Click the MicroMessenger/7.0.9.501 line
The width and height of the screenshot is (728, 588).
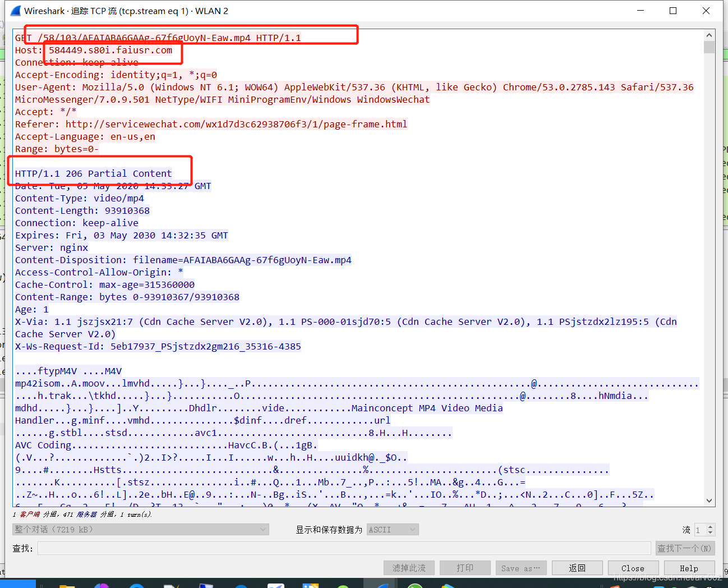pos(222,99)
